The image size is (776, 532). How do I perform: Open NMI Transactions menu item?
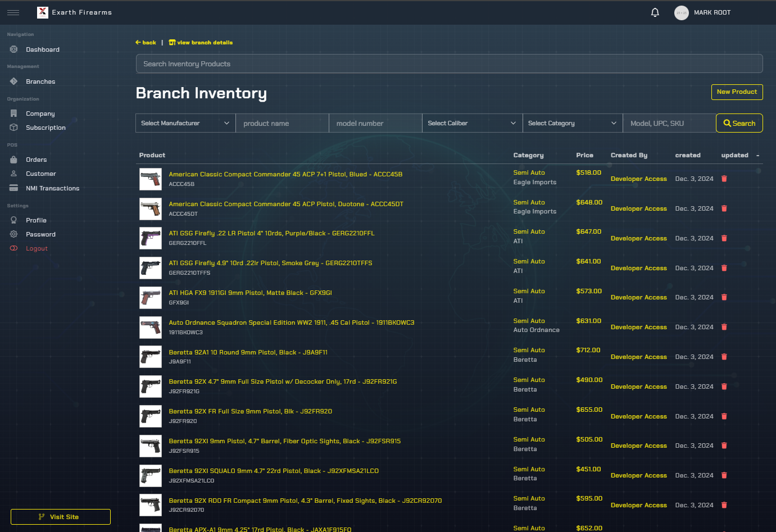tap(52, 188)
